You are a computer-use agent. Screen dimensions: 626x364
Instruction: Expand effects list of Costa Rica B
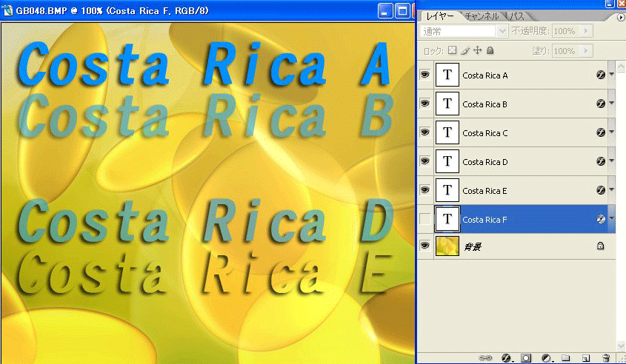point(612,104)
